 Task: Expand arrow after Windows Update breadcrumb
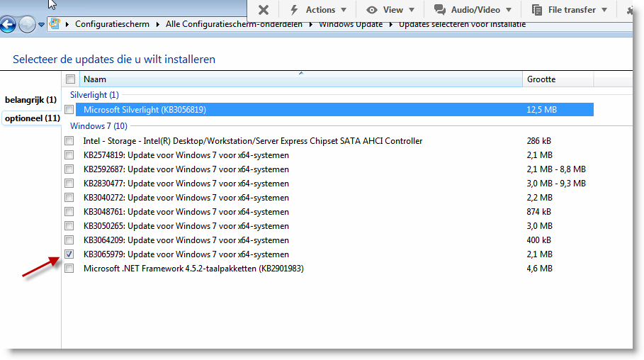tap(390, 24)
